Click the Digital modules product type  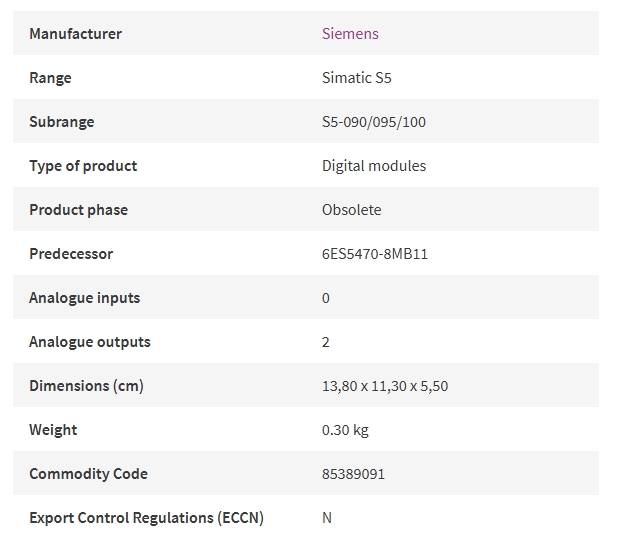[374, 166]
